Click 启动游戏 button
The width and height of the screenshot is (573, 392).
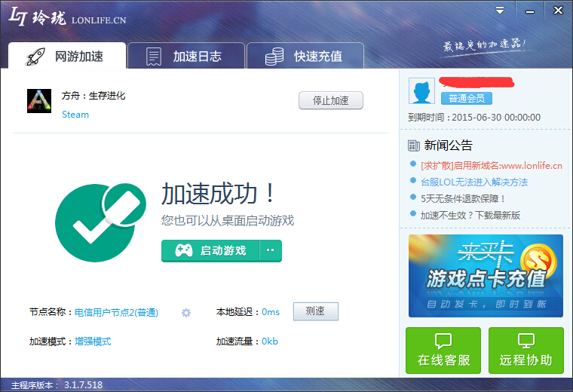tap(210, 250)
